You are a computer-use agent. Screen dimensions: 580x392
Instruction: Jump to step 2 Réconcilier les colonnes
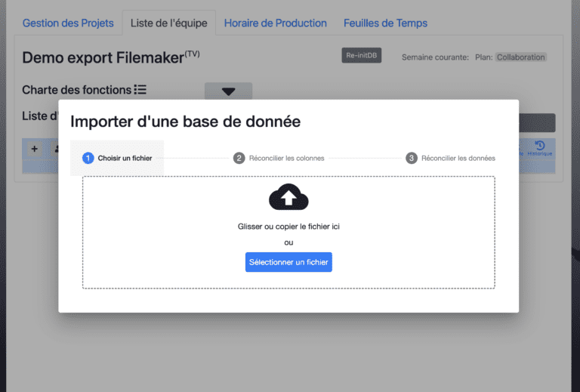279,158
